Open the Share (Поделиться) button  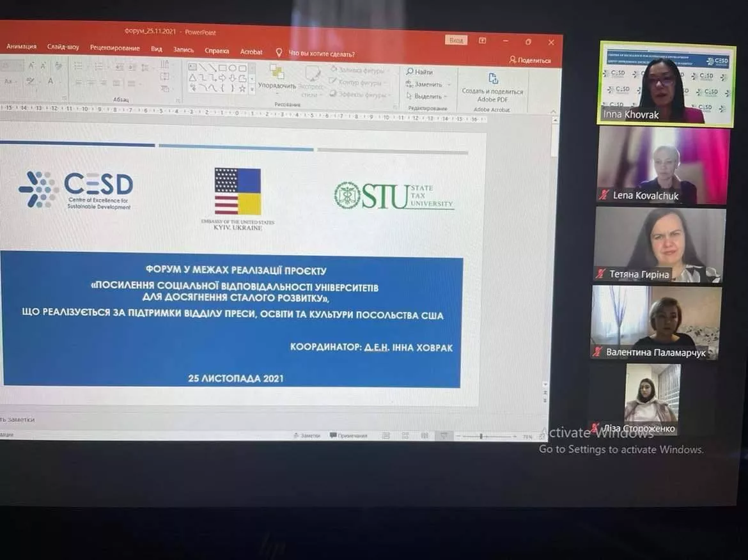coord(530,60)
